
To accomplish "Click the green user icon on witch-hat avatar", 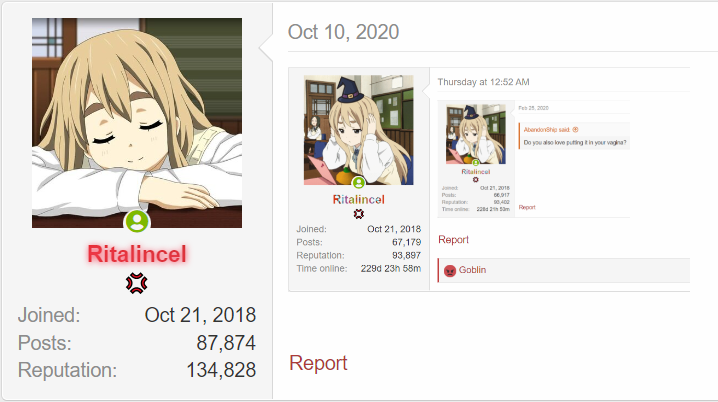I will click(x=359, y=183).
